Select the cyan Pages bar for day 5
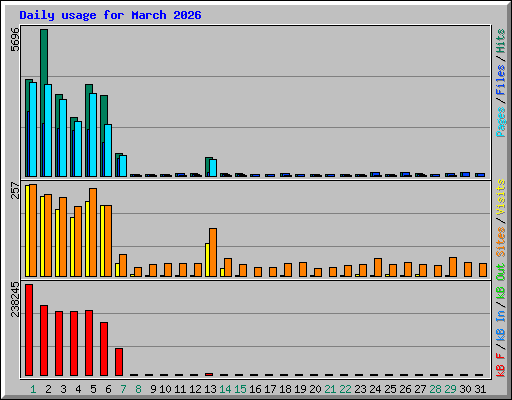512x400 pixels. tap(93, 135)
